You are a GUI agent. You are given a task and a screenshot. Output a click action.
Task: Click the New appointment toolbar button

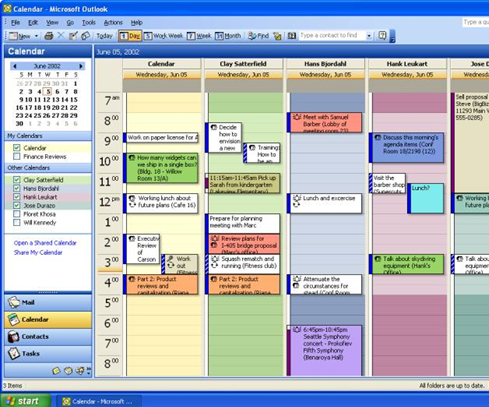click(20, 36)
